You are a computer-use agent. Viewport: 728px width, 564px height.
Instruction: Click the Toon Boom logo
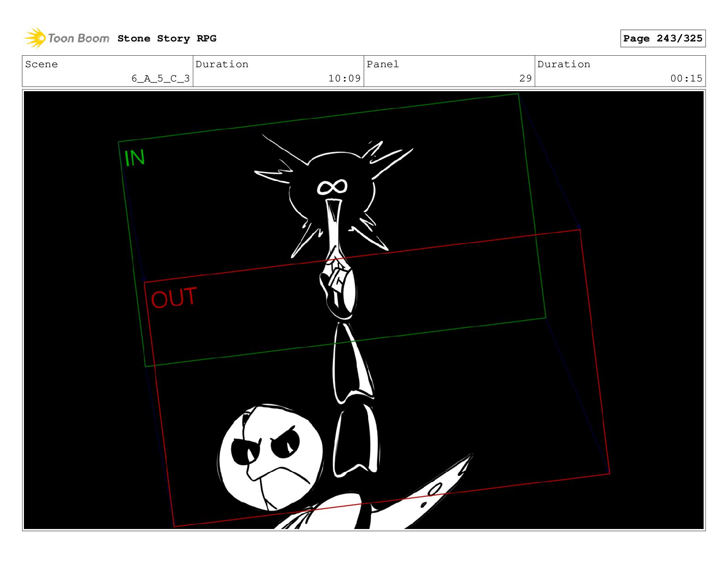[x=67, y=38]
